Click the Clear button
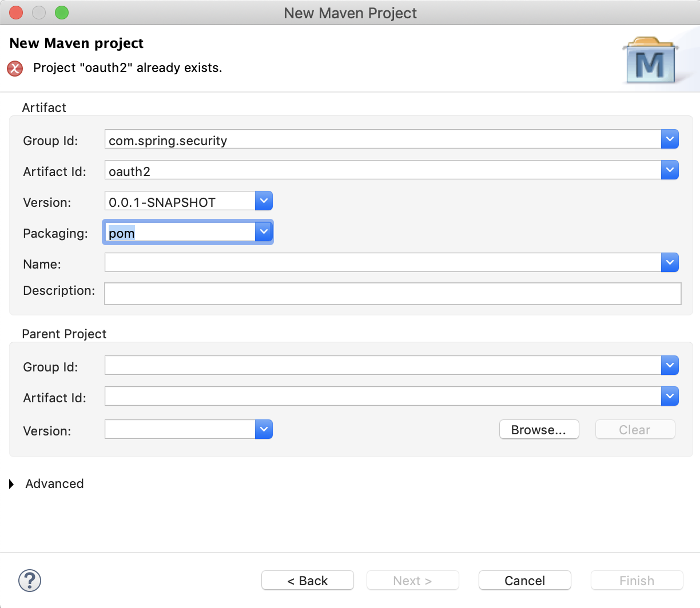 point(635,429)
